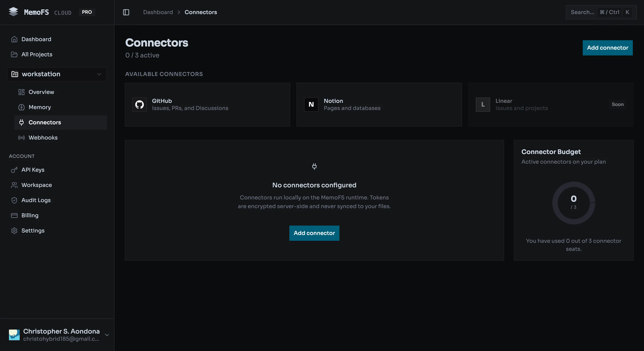
Task: Open the Overview page
Action: point(61,92)
